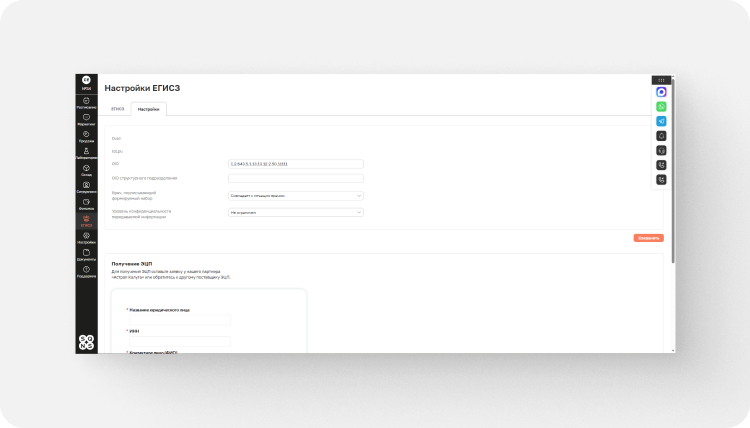Open Продажи section in sidebar
Viewport: 750px width, 428px height.
click(x=86, y=137)
